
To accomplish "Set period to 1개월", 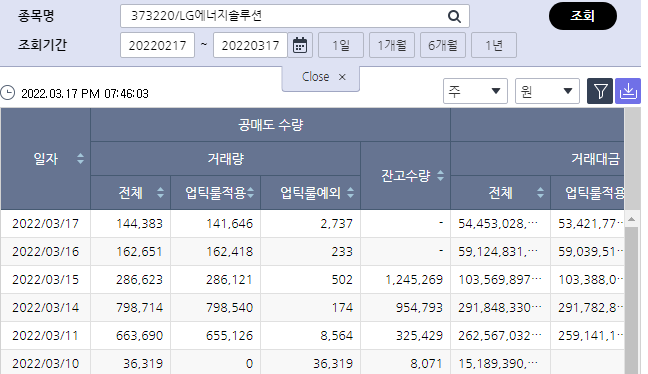I will pyautogui.click(x=392, y=45).
